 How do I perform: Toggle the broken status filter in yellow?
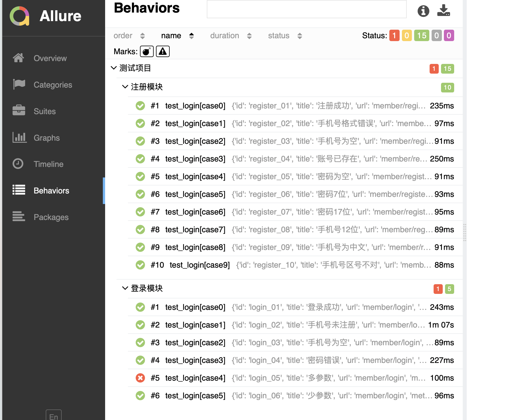(x=407, y=36)
